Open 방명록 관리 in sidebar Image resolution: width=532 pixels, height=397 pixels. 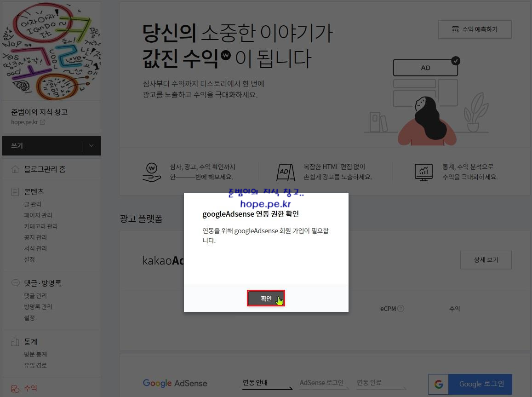point(38,307)
